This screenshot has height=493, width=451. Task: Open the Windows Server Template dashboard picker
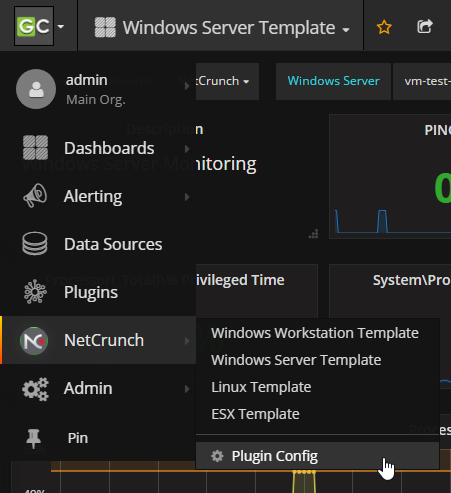[x=236, y=28]
